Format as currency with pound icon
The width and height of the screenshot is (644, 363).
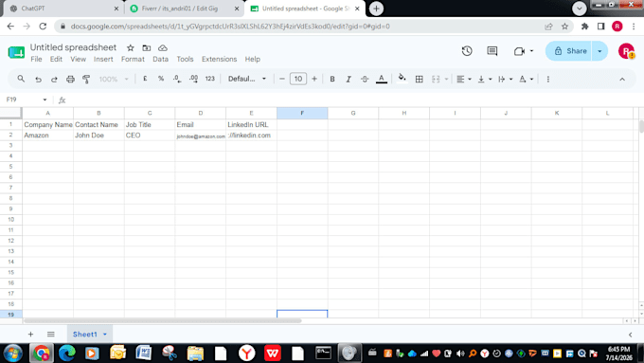click(145, 79)
